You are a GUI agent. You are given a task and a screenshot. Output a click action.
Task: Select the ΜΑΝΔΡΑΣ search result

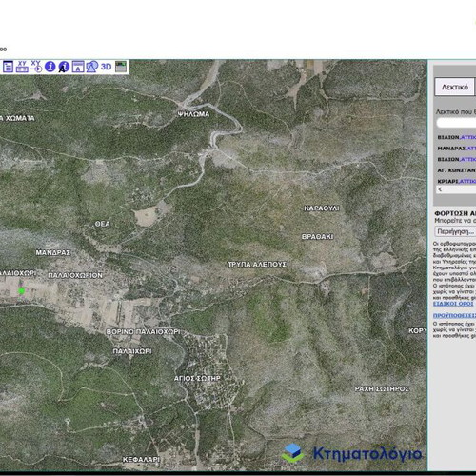pyautogui.click(x=456, y=149)
